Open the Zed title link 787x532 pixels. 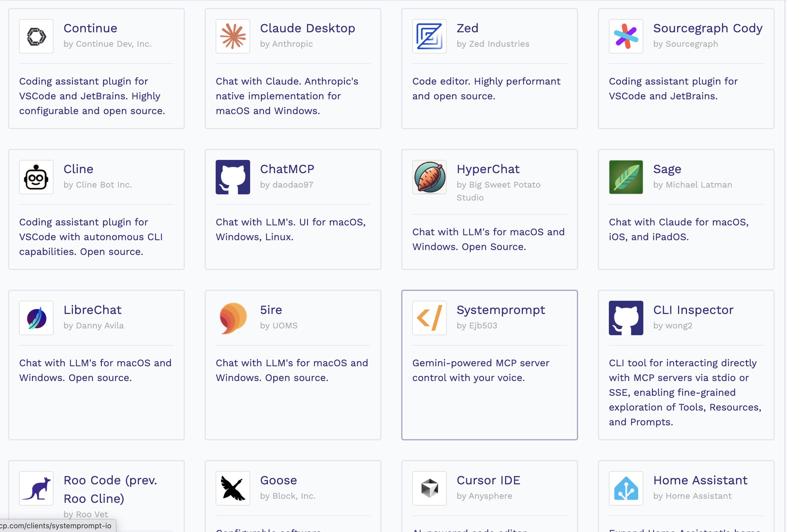coord(467,28)
